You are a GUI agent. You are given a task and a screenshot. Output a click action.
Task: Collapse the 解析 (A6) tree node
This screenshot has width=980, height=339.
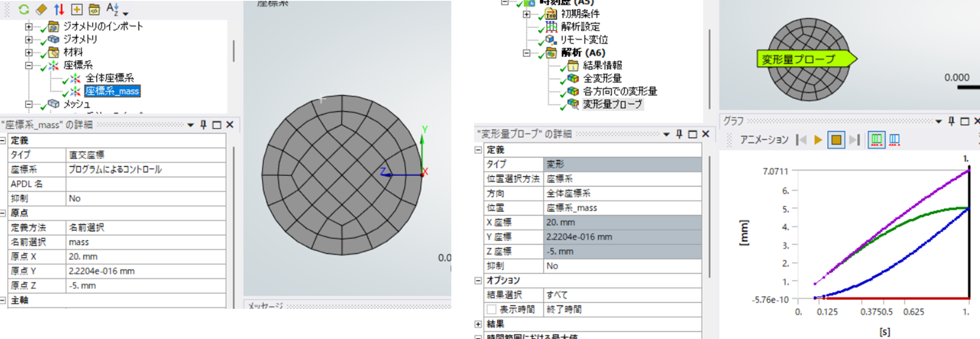[x=526, y=53]
